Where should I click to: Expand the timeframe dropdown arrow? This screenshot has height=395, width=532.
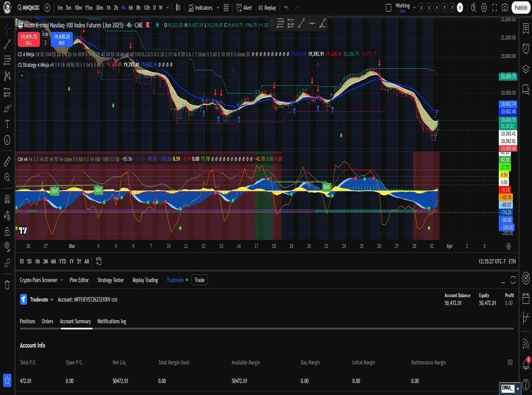[x=168, y=8]
